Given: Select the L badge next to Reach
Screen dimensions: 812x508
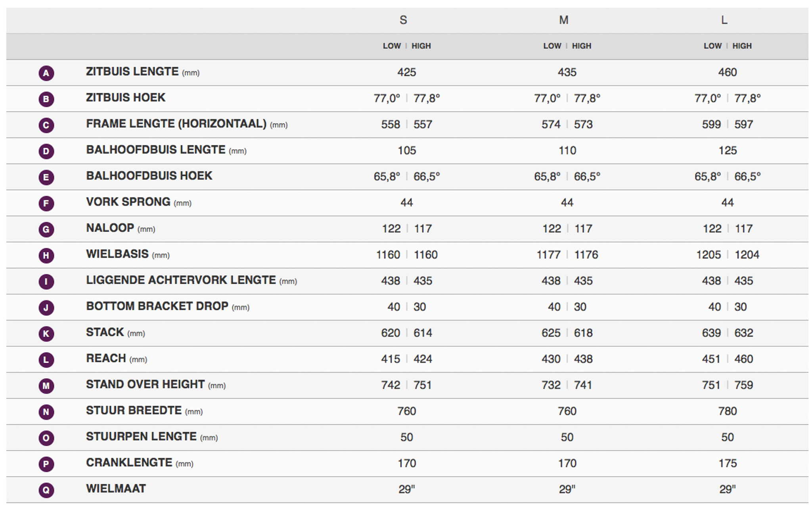Looking at the screenshot, I should pos(46,360).
